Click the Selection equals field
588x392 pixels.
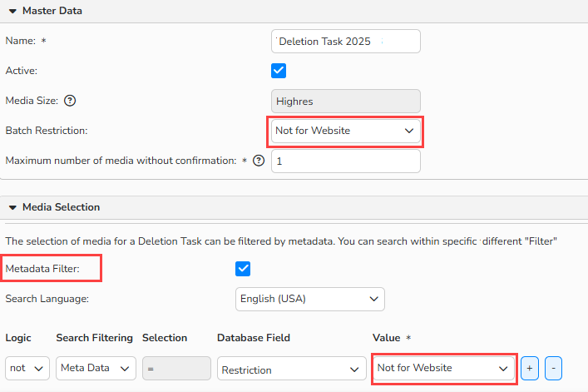click(x=176, y=368)
